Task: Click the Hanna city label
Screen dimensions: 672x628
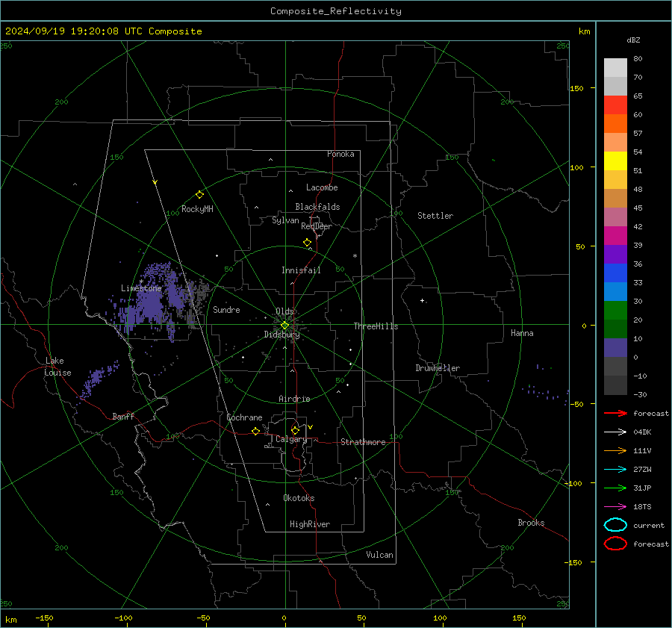Action: [522, 333]
